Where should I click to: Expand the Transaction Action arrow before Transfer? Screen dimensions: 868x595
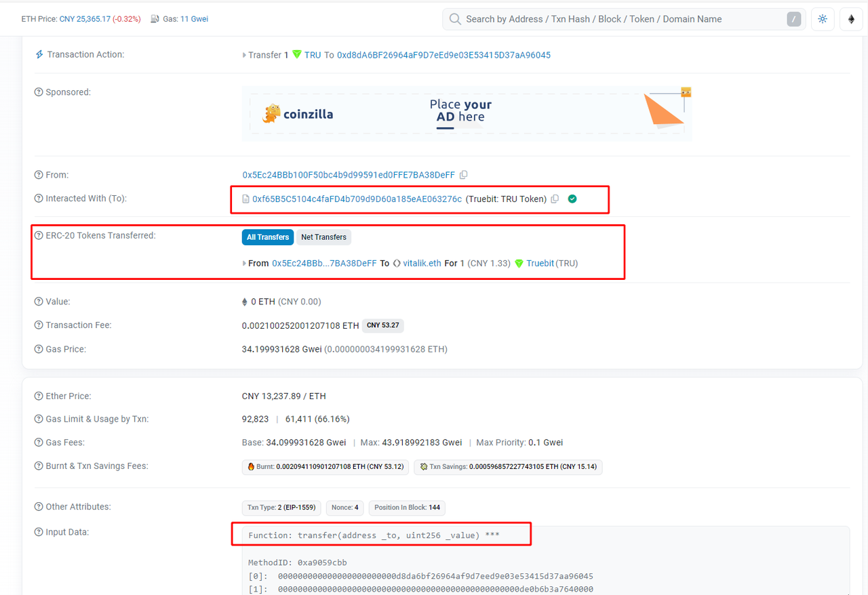(x=244, y=56)
